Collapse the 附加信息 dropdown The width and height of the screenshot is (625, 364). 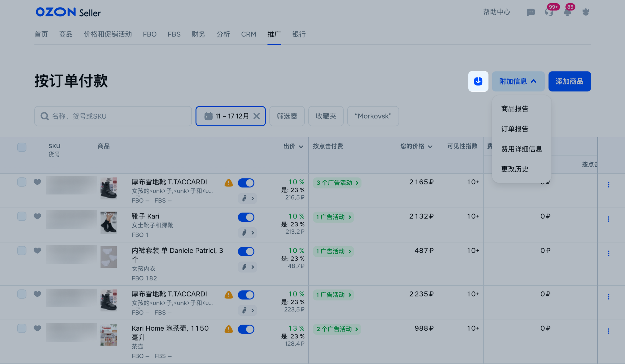518,81
